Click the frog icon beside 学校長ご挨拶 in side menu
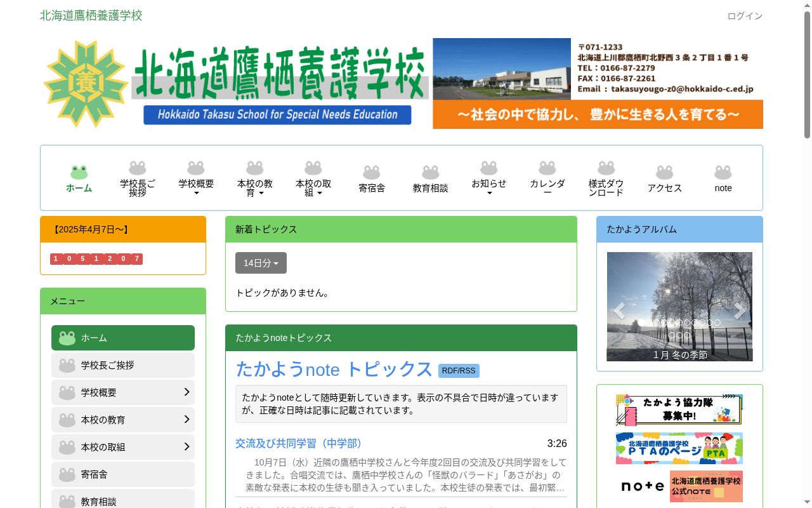This screenshot has height=508, width=812. pyautogui.click(x=67, y=365)
